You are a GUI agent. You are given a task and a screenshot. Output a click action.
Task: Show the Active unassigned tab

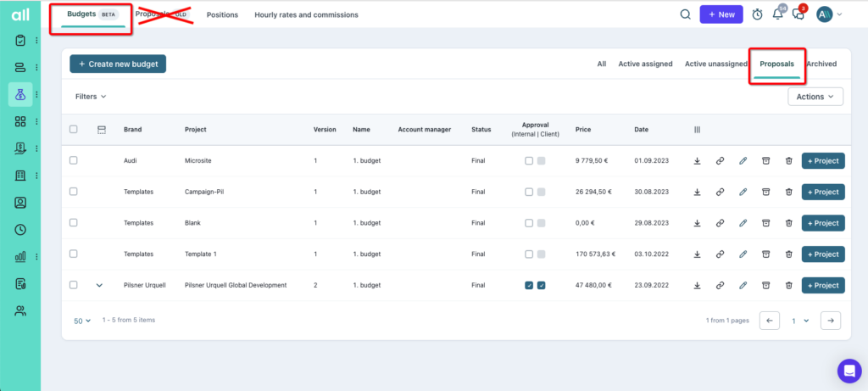pos(716,64)
